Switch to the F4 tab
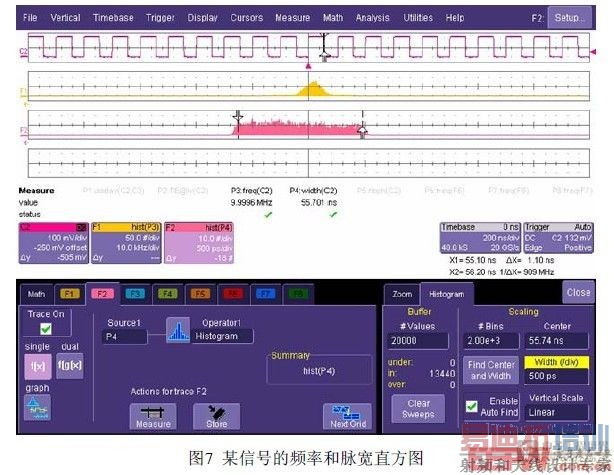The image size is (614, 475). pos(168,294)
